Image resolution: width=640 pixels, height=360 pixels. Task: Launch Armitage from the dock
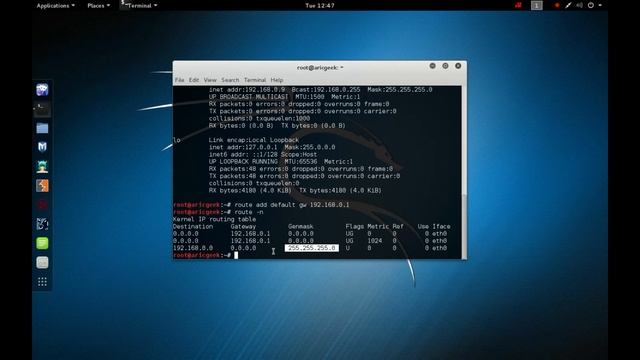(x=42, y=167)
